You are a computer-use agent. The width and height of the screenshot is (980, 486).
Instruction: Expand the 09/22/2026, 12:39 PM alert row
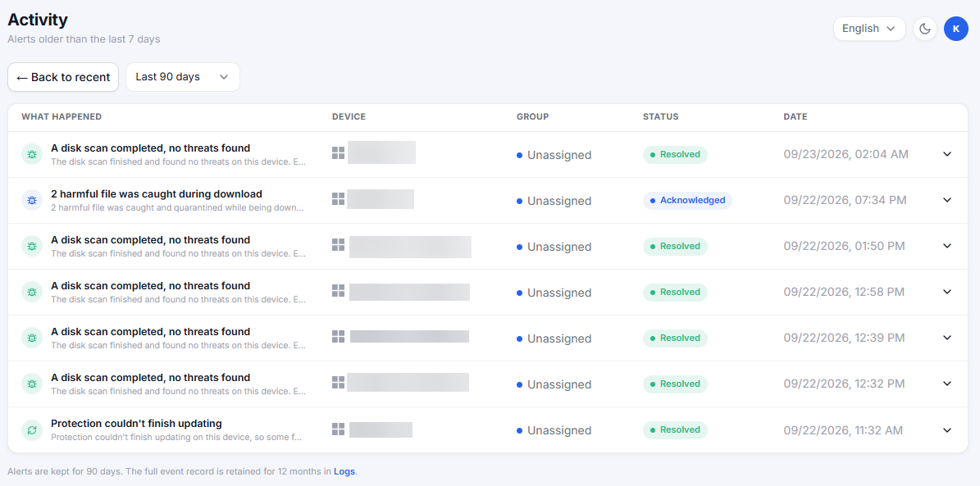pos(947,338)
